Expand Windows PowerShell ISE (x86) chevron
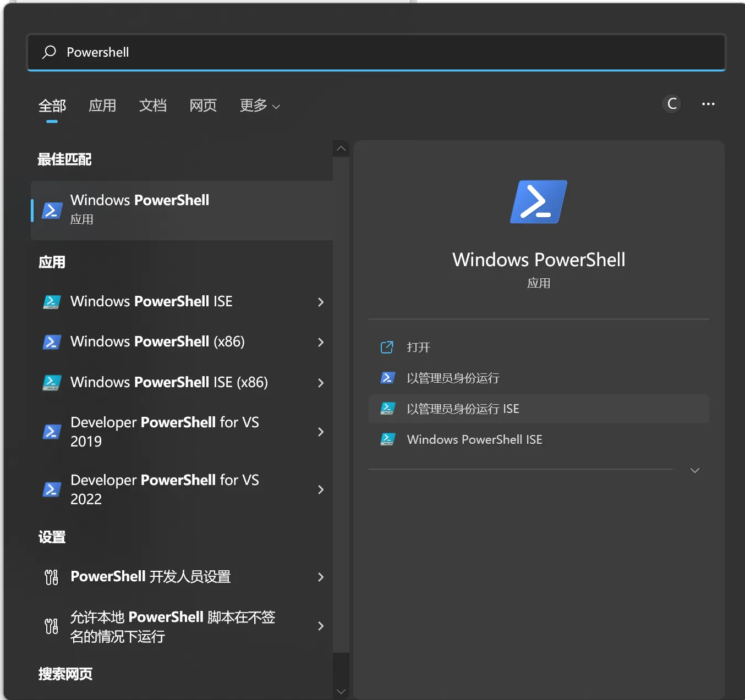 (321, 383)
